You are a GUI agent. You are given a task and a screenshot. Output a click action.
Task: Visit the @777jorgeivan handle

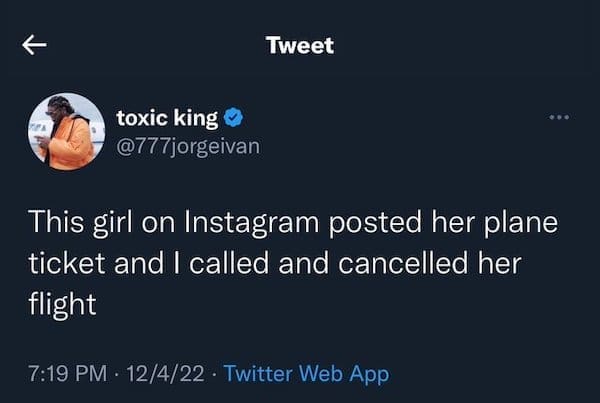(x=188, y=146)
